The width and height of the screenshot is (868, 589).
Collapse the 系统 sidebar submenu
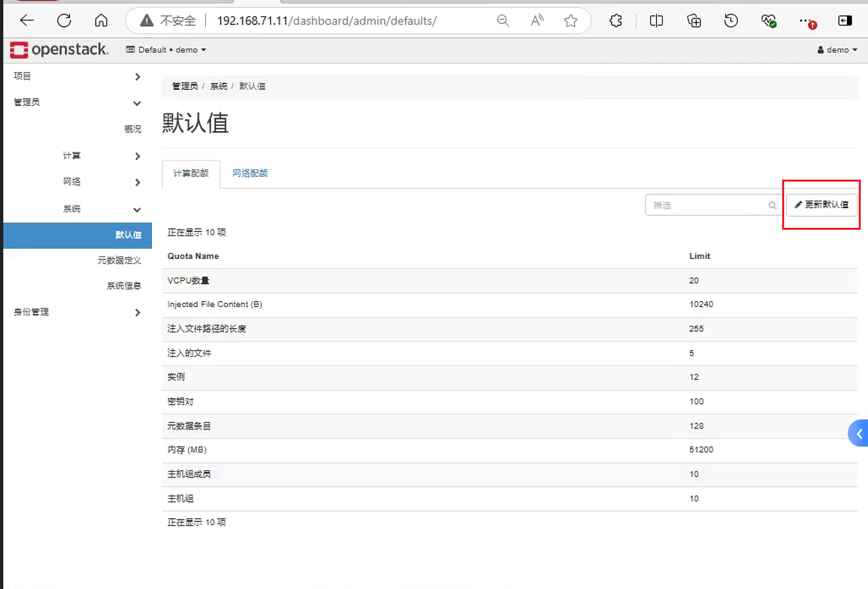click(102, 209)
